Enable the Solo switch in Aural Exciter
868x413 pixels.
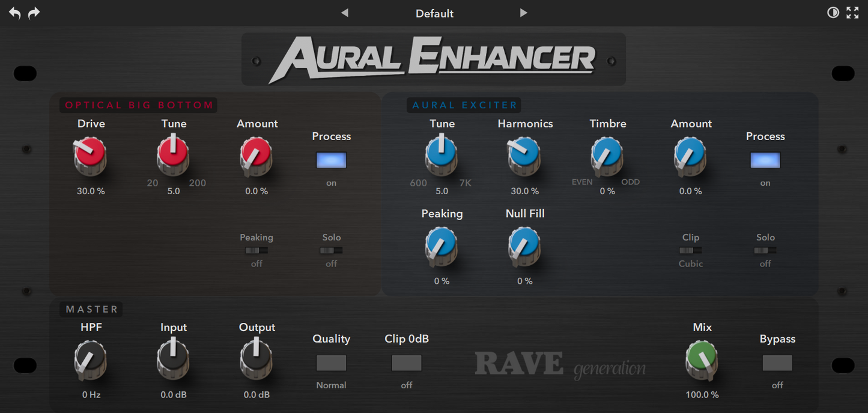pyautogui.click(x=765, y=251)
